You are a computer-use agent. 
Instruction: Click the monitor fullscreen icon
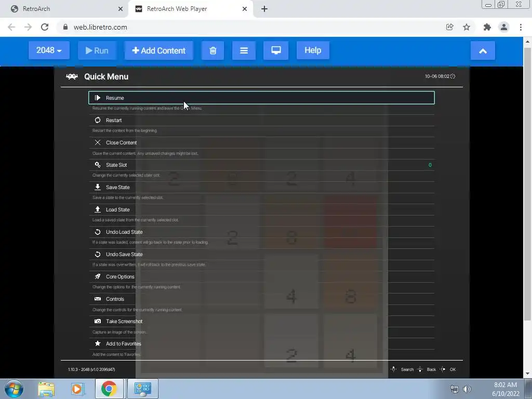pyautogui.click(x=276, y=50)
